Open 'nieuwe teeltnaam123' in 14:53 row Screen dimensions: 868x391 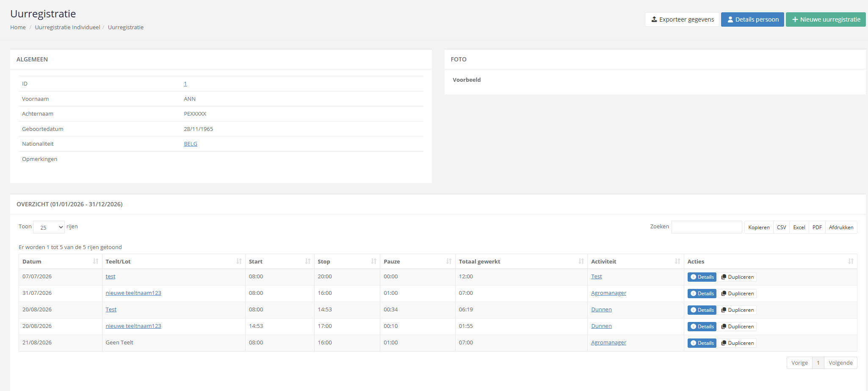133,326
